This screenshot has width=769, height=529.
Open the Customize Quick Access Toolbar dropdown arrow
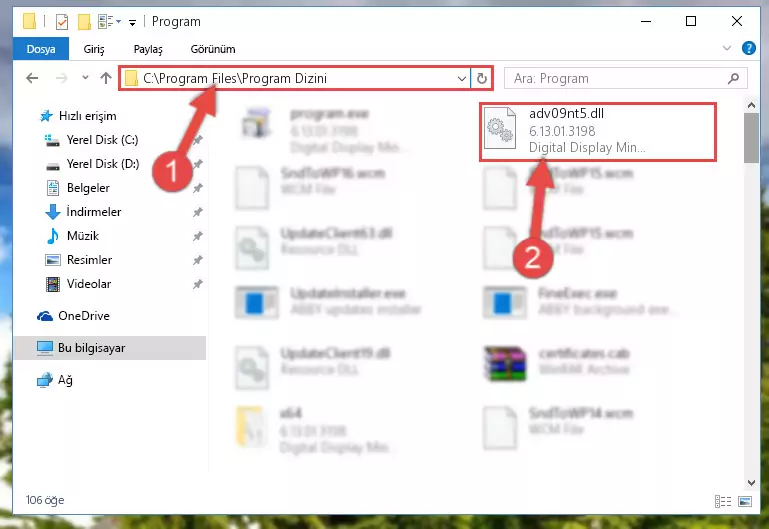[132, 23]
